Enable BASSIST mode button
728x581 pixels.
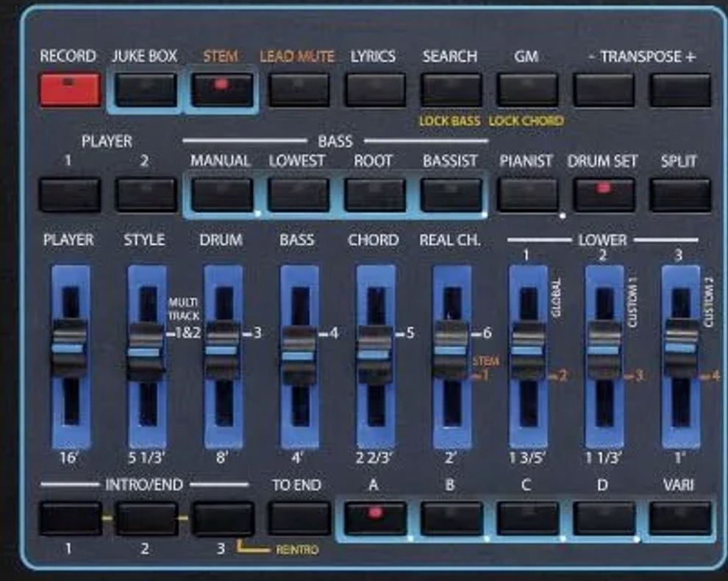(x=451, y=195)
